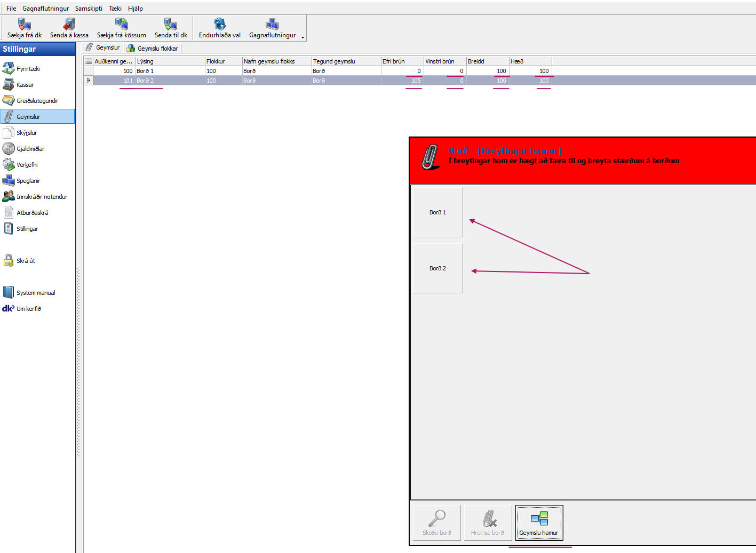Click the Borð 2 table button
The height and width of the screenshot is (553, 756).
(x=437, y=268)
